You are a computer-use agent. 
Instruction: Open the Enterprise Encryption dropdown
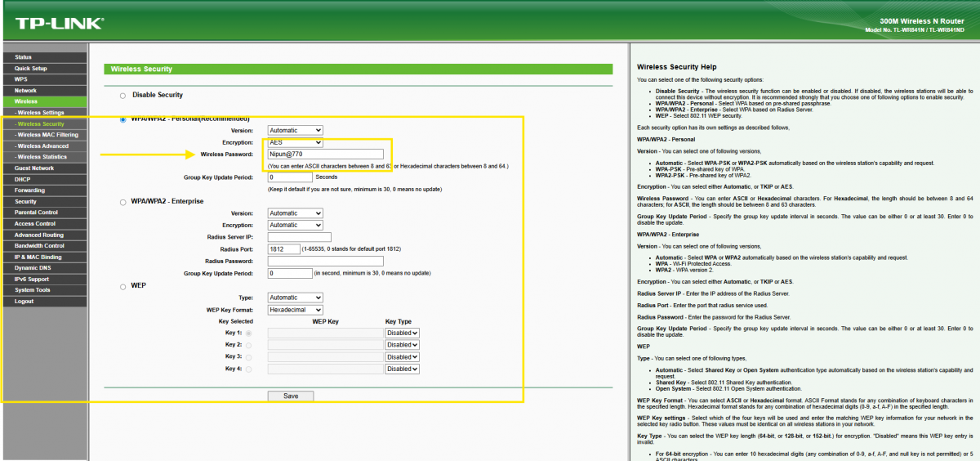pyautogui.click(x=296, y=225)
